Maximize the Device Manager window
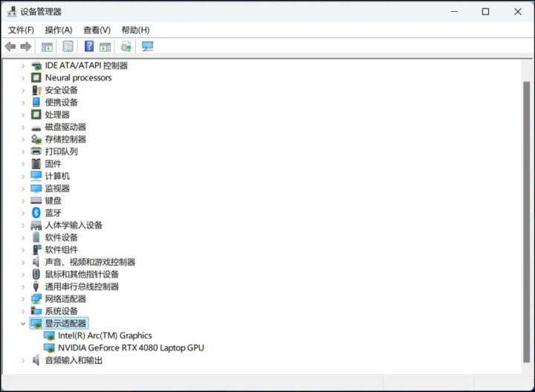The width and height of the screenshot is (535, 392). (485, 12)
